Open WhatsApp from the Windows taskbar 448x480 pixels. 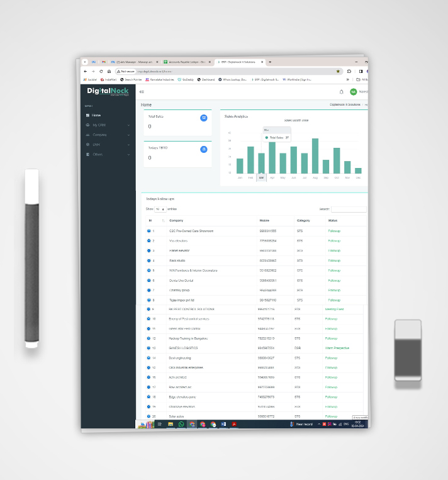181,425
